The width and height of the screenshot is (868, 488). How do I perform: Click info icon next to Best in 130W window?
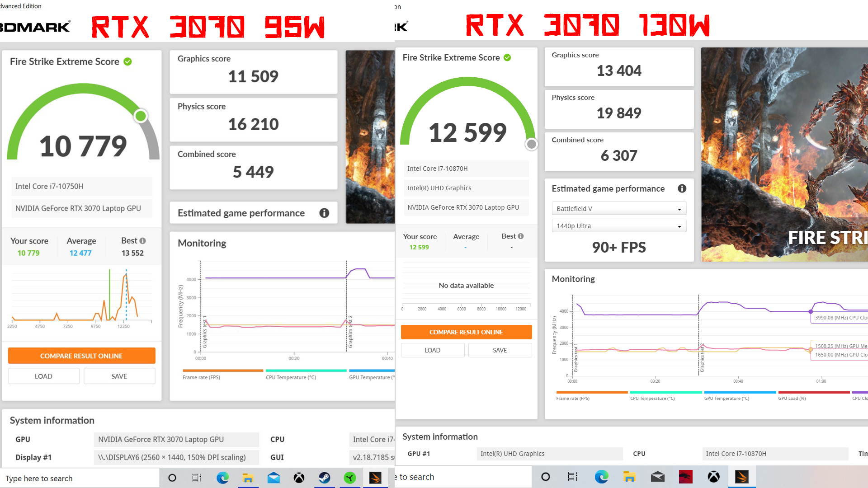click(521, 236)
